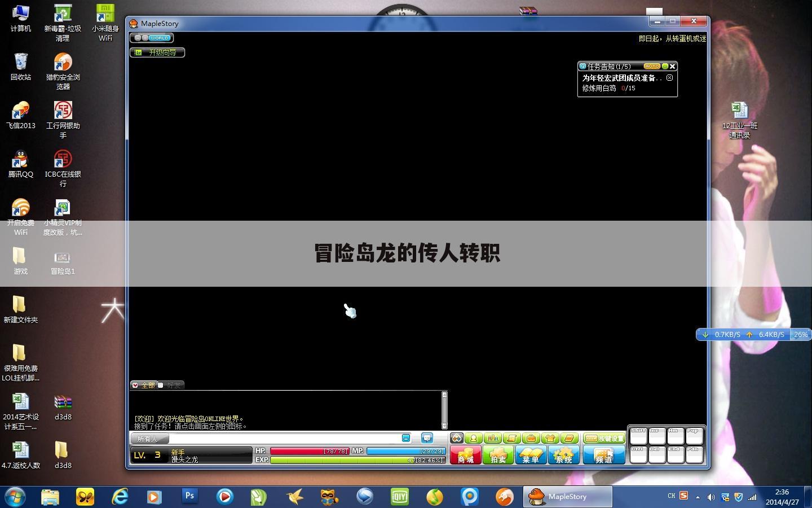Click the Pup quick slot
The width and height of the screenshot is (812, 508).
point(694,436)
